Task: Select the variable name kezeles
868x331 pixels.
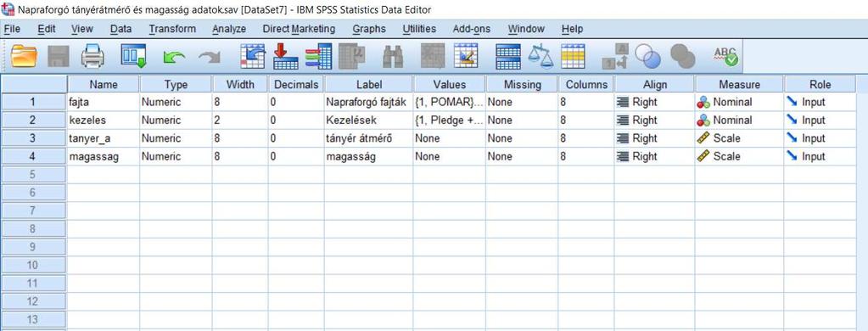Action: click(104, 121)
